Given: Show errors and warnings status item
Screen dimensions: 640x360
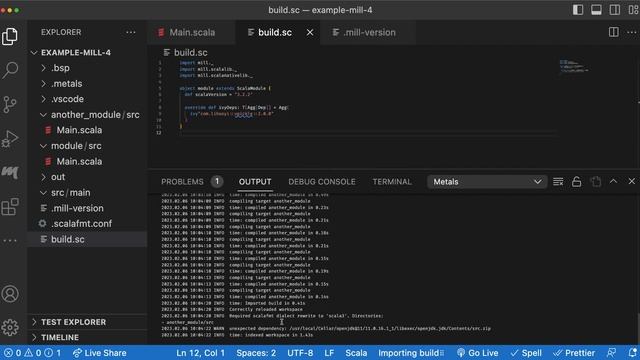Looking at the screenshot, I should click(x=33, y=353).
